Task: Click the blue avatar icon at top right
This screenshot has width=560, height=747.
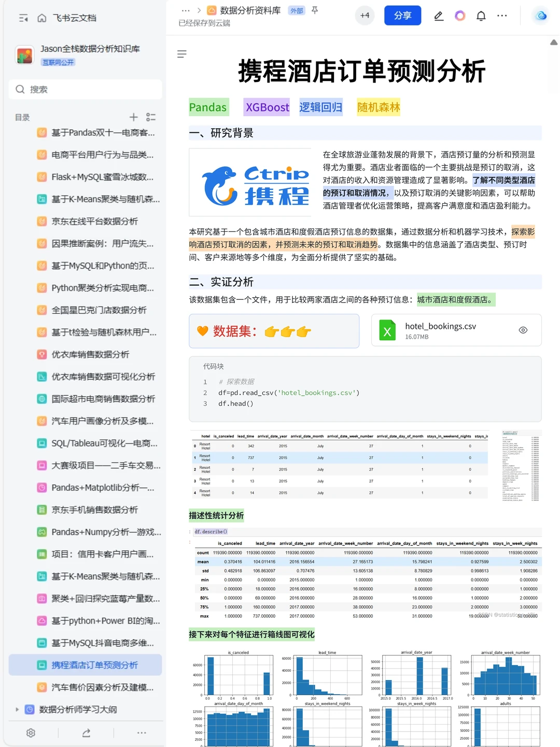Action: click(x=541, y=16)
